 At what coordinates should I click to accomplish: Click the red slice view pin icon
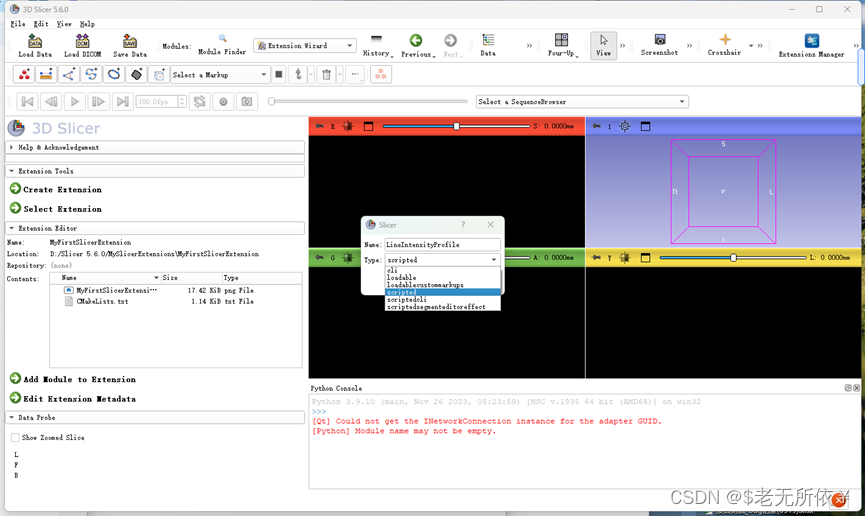(x=319, y=126)
